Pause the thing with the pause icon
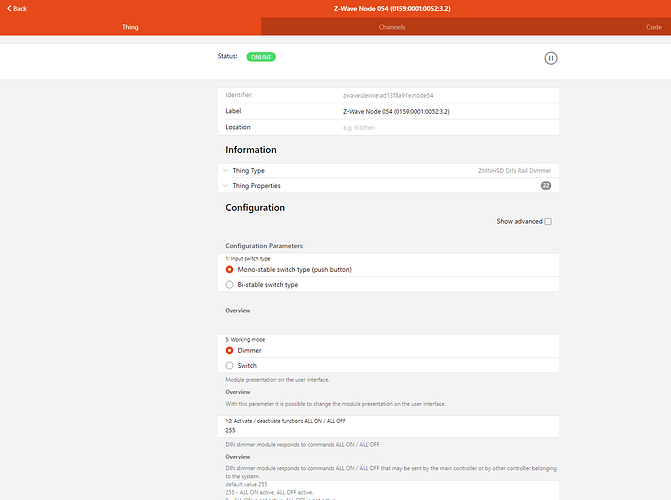 click(551, 58)
